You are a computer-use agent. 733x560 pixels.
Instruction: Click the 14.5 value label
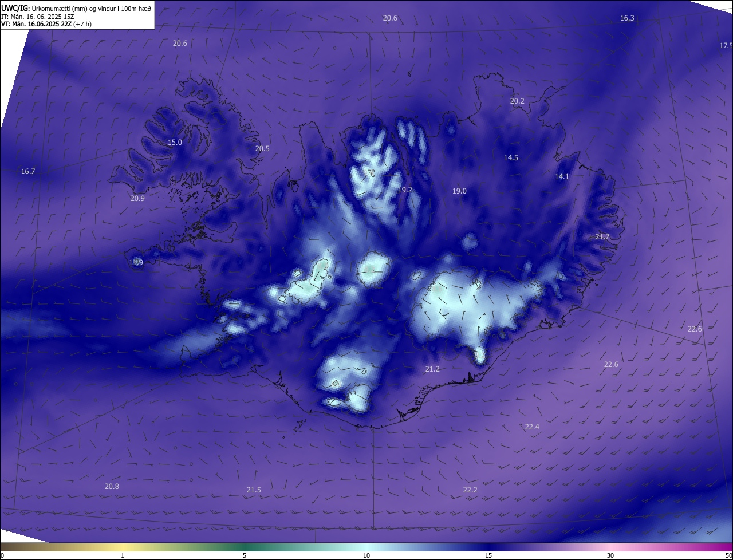[511, 157]
